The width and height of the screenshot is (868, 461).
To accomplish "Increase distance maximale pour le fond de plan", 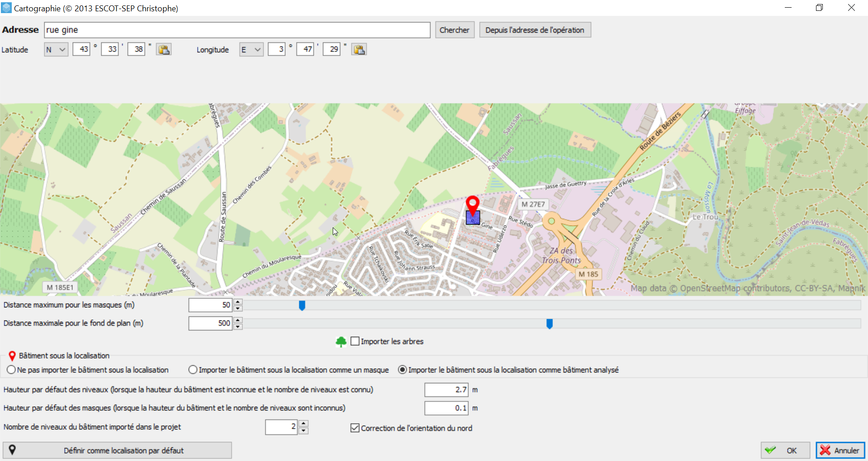I will coord(238,320).
